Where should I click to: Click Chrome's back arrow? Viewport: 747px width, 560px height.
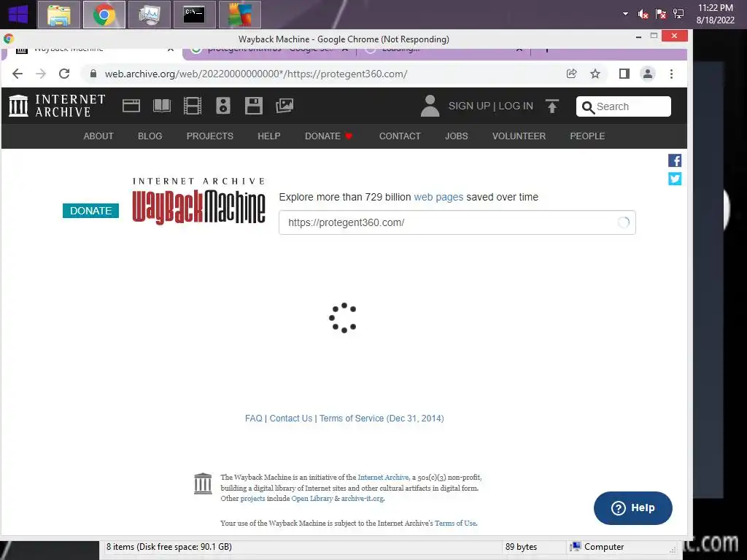pyautogui.click(x=18, y=74)
